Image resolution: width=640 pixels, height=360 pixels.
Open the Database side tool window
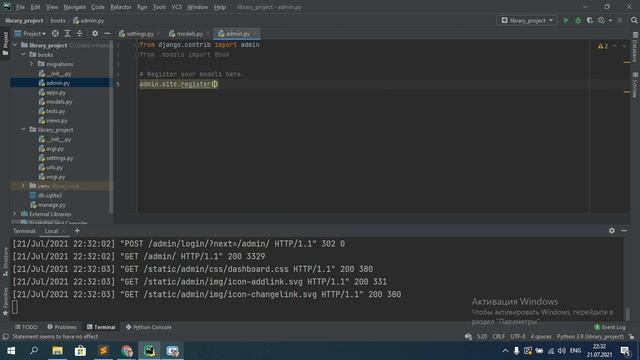click(635, 47)
